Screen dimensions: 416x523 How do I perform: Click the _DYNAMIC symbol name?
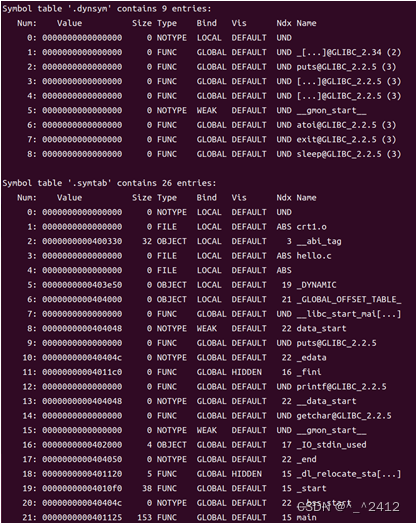[x=316, y=285]
